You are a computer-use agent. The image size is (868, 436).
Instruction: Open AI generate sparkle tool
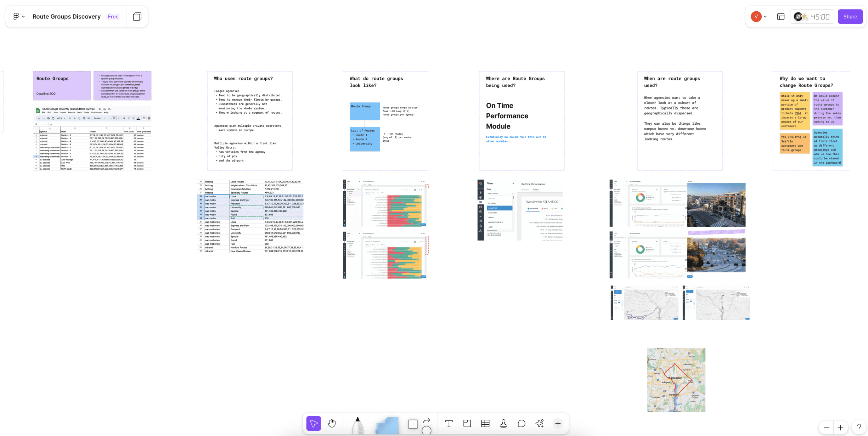[540, 424]
